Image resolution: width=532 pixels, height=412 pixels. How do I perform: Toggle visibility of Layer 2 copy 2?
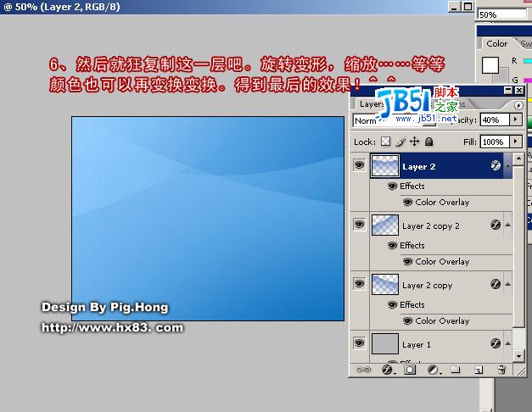(360, 225)
